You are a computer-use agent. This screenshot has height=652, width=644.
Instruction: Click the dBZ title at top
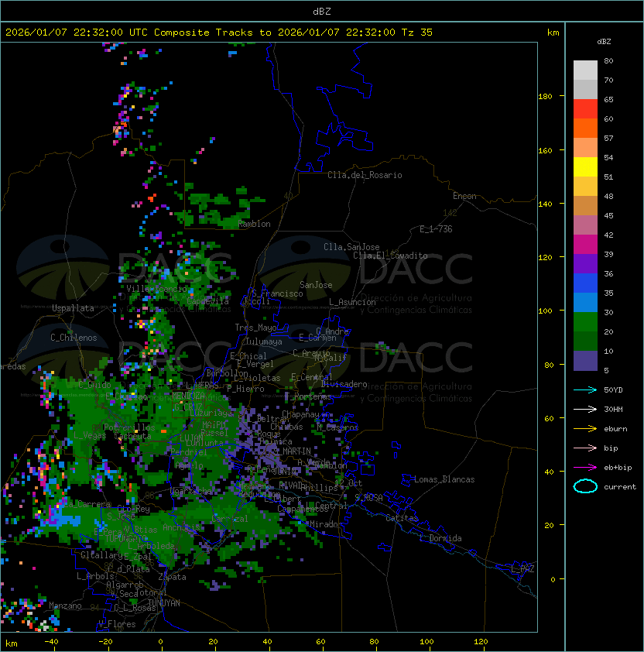tap(322, 11)
